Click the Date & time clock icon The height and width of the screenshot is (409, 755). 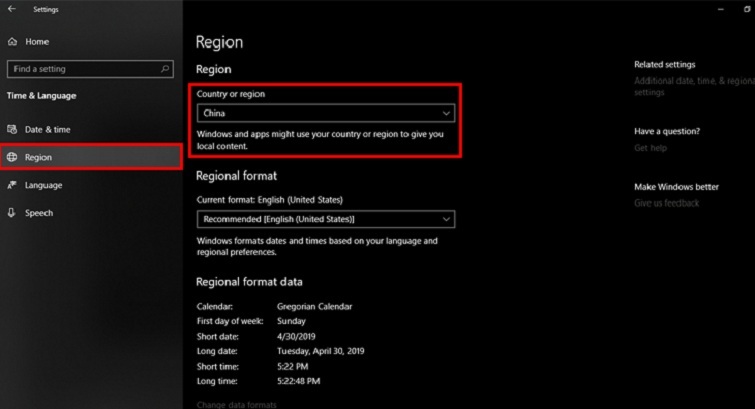[12, 130]
